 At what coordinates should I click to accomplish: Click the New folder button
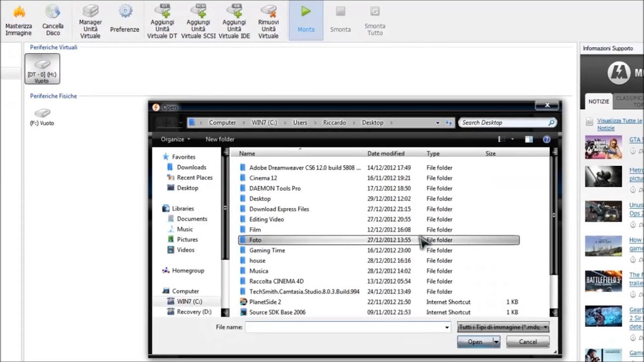pos(220,139)
